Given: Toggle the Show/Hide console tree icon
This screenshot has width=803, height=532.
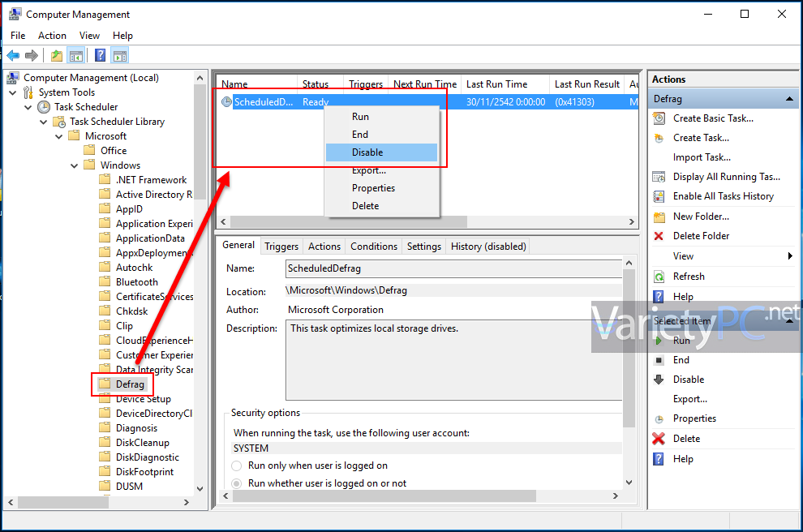Looking at the screenshot, I should click(x=75, y=54).
